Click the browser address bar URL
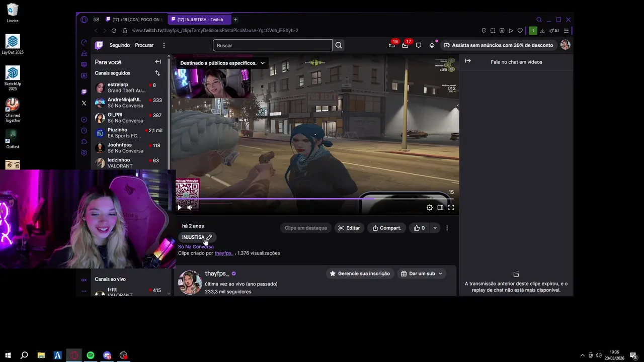The width and height of the screenshot is (644, 362). coord(215,31)
